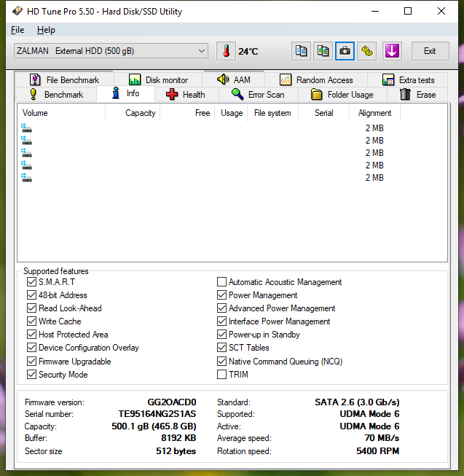Open the options gears icon

pyautogui.click(x=367, y=51)
